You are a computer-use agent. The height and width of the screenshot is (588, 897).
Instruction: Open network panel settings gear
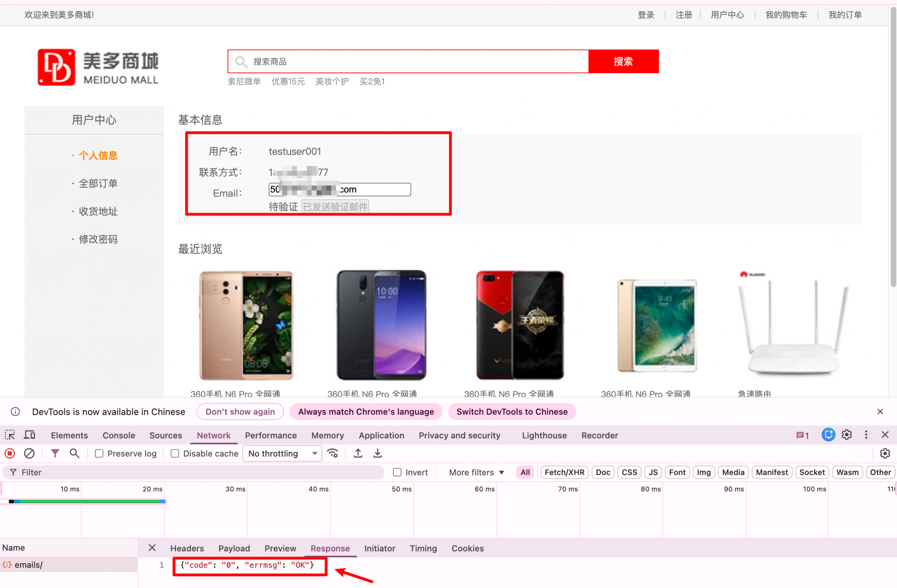tap(885, 454)
